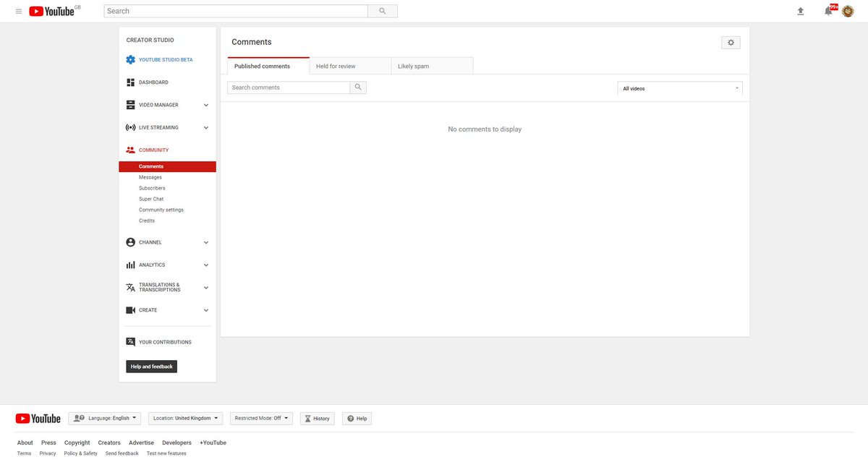Click the search magnifier button in header
Image resolution: width=868 pixels, height=470 pixels.
pos(383,11)
